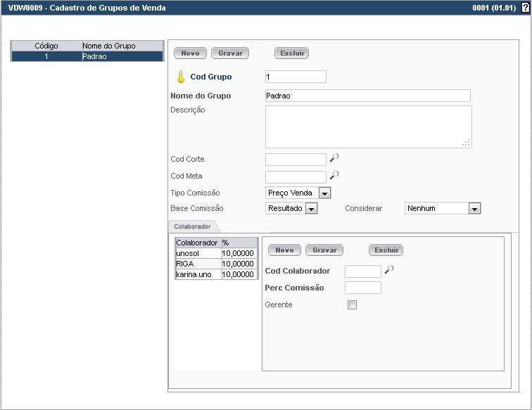The image size is (532, 410).
Task: Click the yellow key icon beside Cod Grupo
Action: pyautogui.click(x=180, y=77)
